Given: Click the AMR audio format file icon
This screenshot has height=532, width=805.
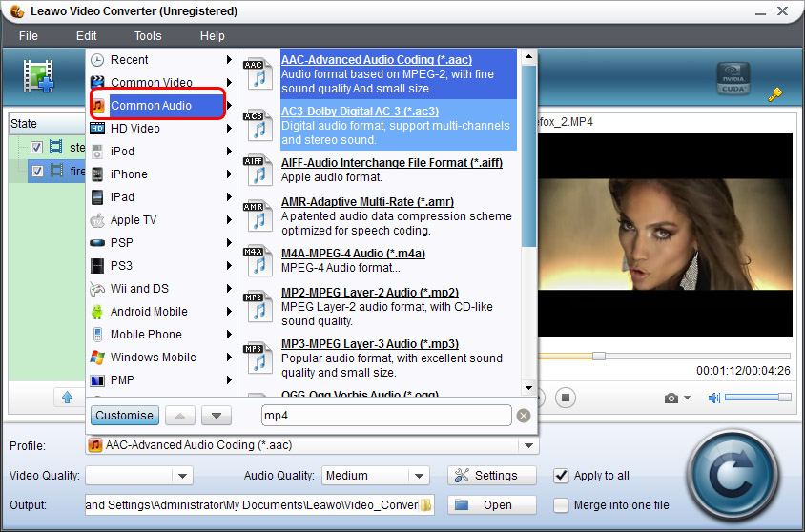Looking at the screenshot, I should tap(258, 215).
